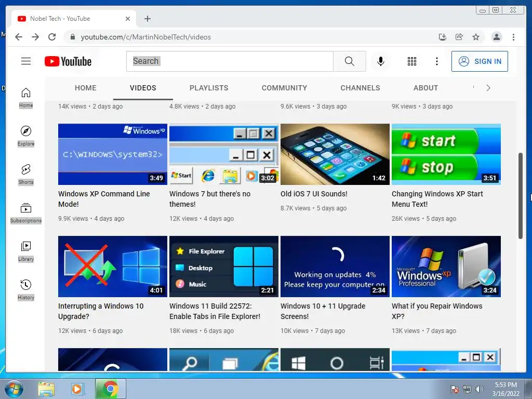The image size is (532, 399).
Task: Open a new Chrome tab
Action: click(147, 19)
